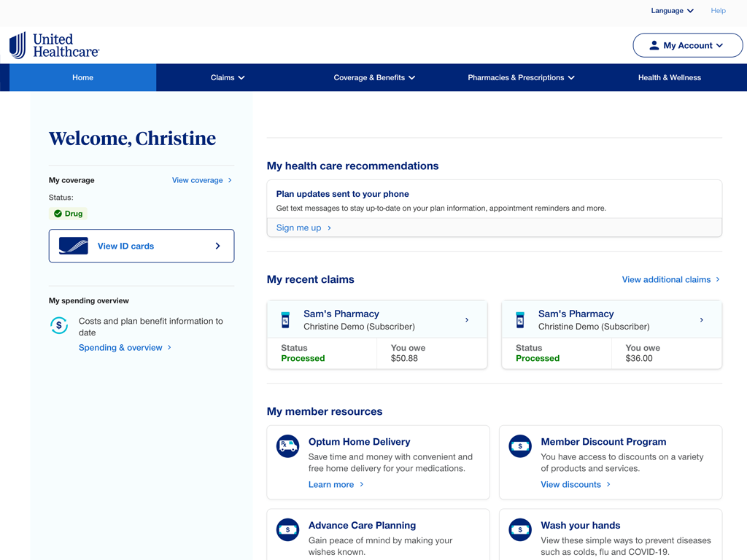Click the green Drug coverage status badge
This screenshot has height=560, width=747.
[68, 214]
